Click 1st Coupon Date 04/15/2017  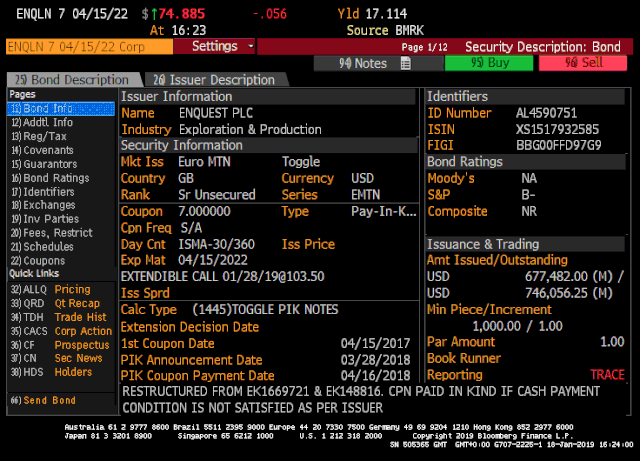point(375,343)
